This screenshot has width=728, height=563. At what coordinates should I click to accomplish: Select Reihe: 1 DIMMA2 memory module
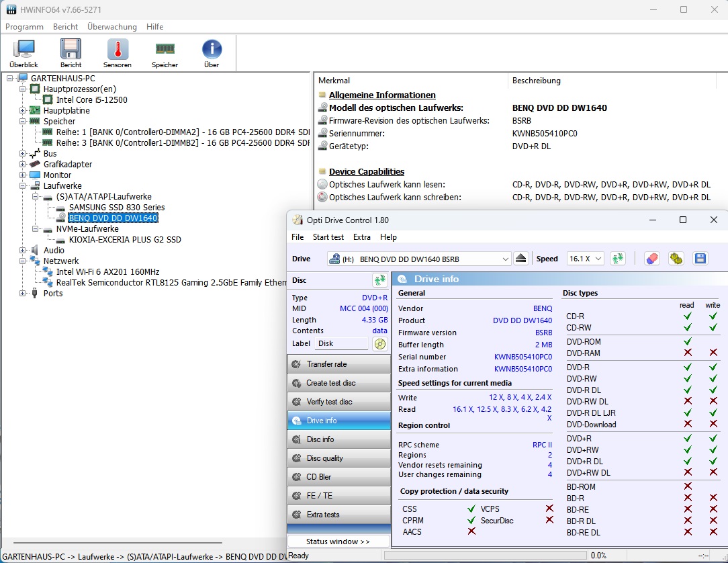183,132
